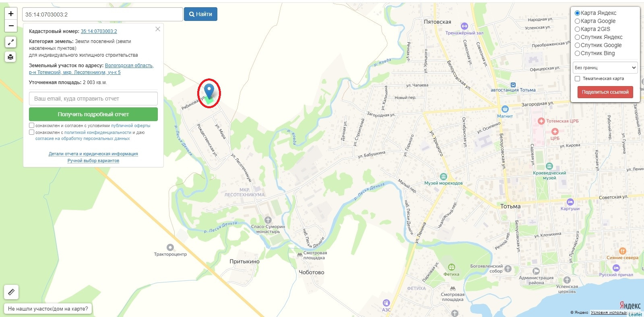Close the cadastral info panel
Screen dimensions: 644x317
(158, 29)
